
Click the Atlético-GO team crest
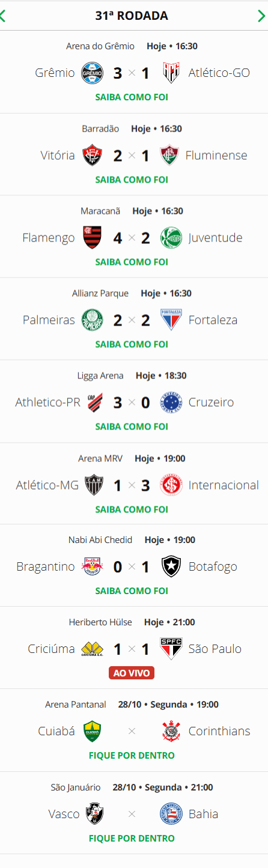[x=171, y=73]
